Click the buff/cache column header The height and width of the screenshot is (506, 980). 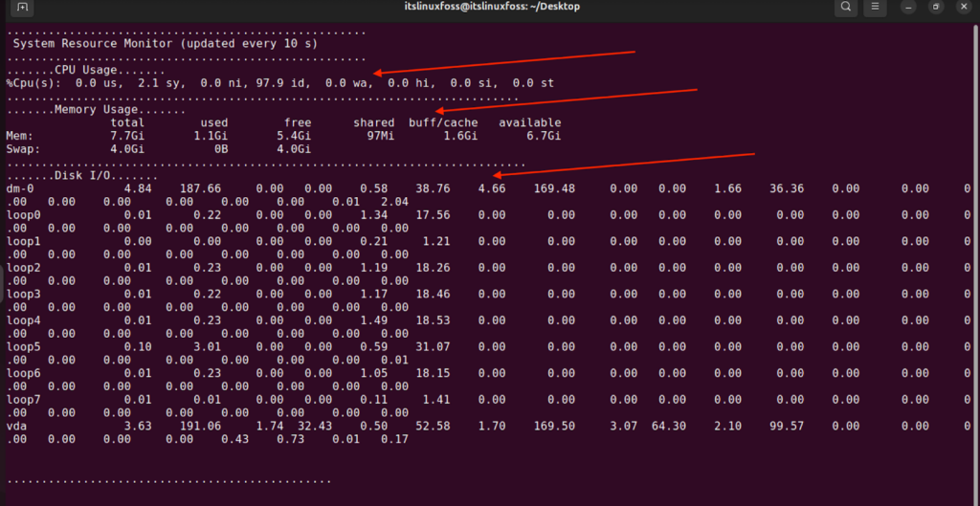coord(443,122)
